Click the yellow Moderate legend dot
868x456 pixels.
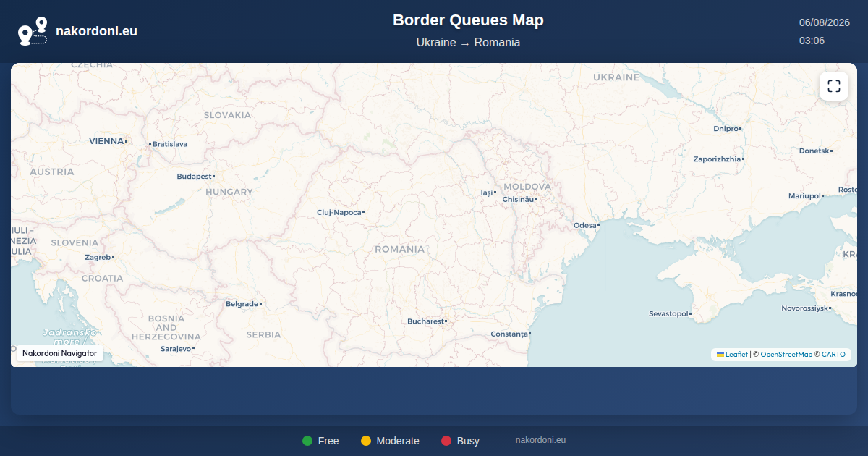click(366, 441)
